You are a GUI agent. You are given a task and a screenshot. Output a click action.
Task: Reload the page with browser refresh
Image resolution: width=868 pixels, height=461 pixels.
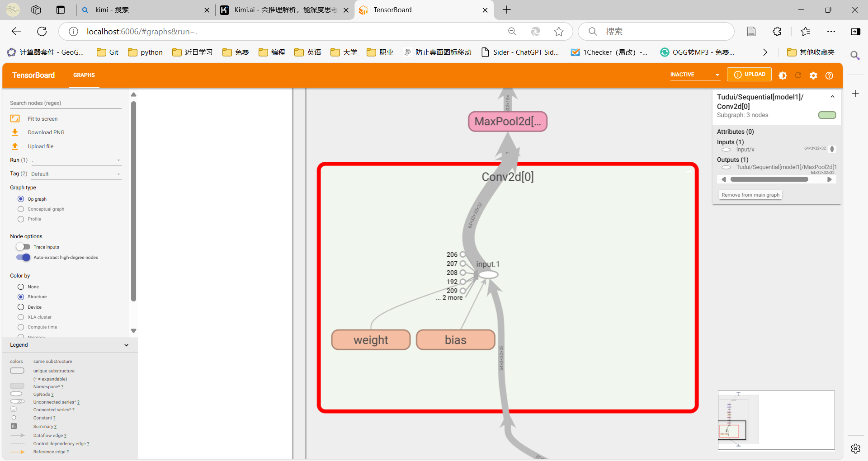[42, 31]
